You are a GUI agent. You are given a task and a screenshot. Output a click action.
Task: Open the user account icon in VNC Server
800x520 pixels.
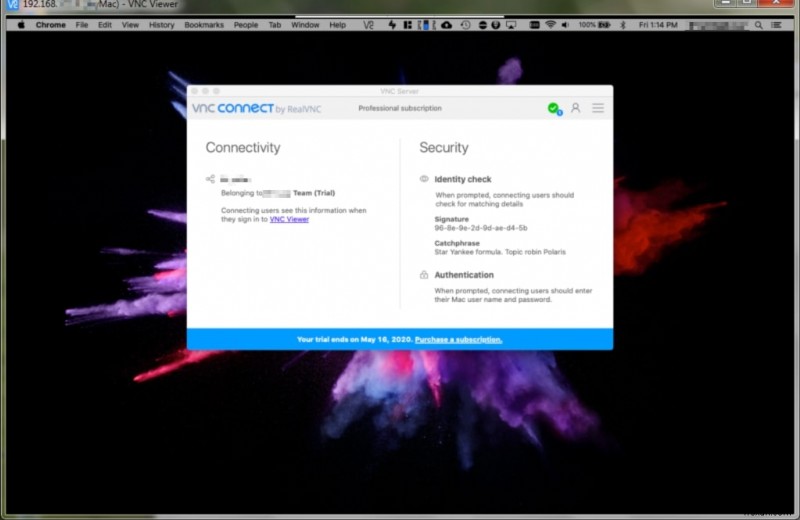click(576, 108)
